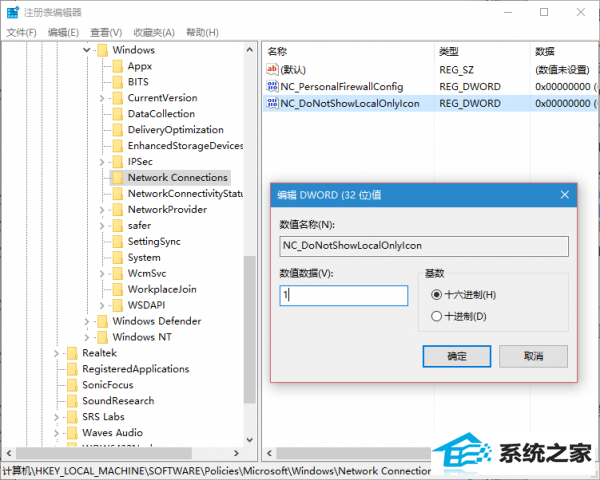This screenshot has width=600, height=480.
Task: Collapse the Windows tree node
Action: (x=87, y=50)
